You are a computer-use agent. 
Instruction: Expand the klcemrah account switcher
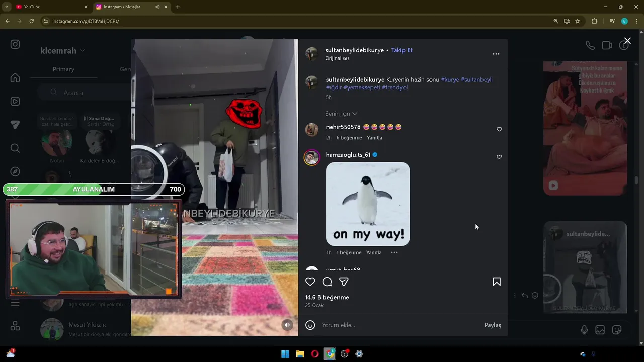63,50
